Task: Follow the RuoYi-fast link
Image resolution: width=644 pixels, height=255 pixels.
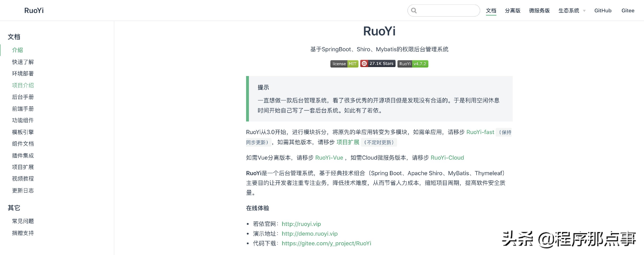Action: (480, 132)
